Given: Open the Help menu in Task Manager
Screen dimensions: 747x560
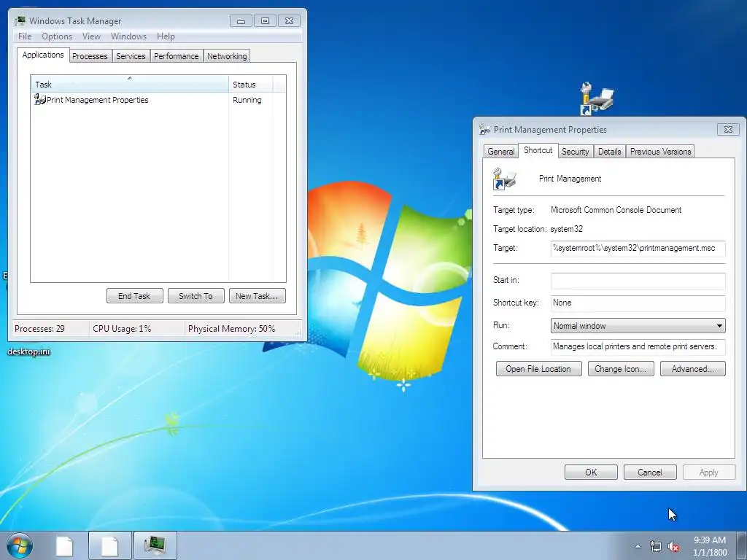Looking at the screenshot, I should [x=166, y=36].
